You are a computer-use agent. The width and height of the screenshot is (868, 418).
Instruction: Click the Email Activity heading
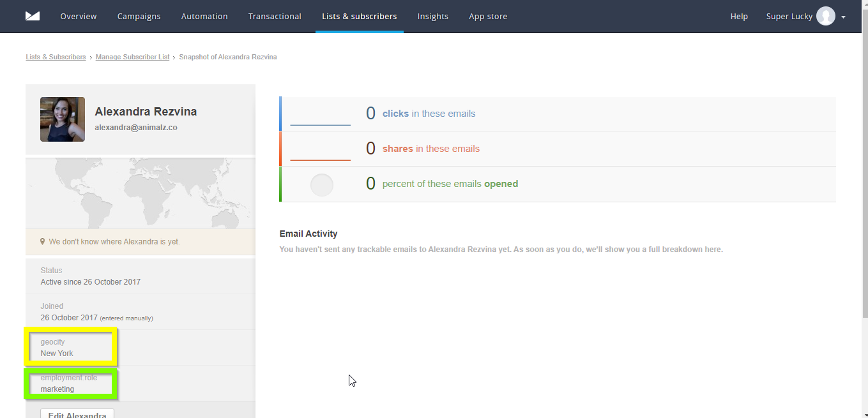point(308,234)
